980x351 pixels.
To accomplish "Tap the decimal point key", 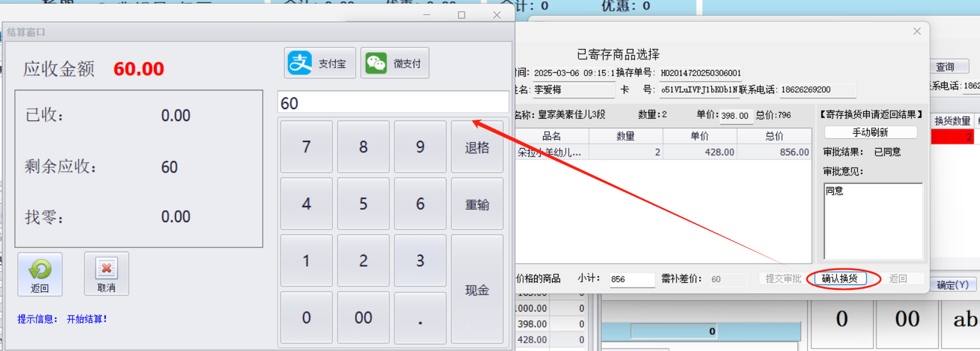I will click(420, 317).
